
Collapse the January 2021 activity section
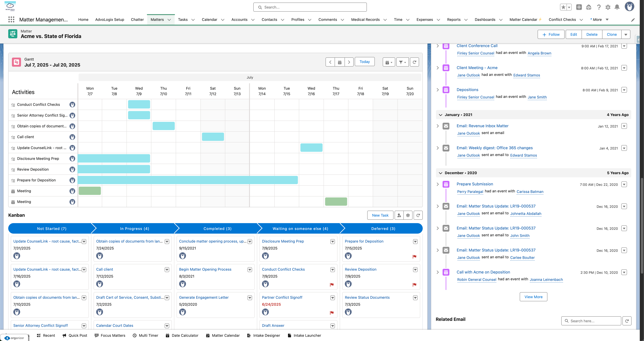[440, 115]
